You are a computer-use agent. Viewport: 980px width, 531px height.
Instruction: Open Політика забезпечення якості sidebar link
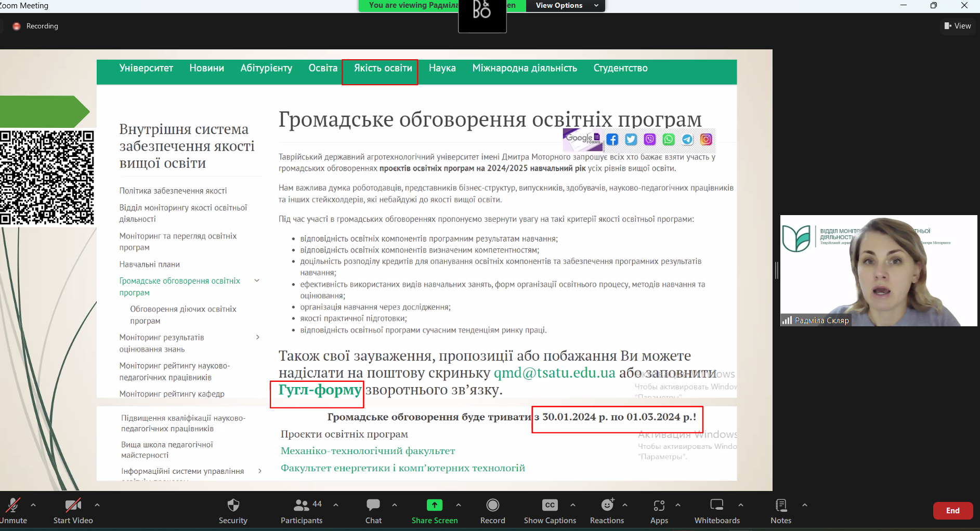point(173,191)
